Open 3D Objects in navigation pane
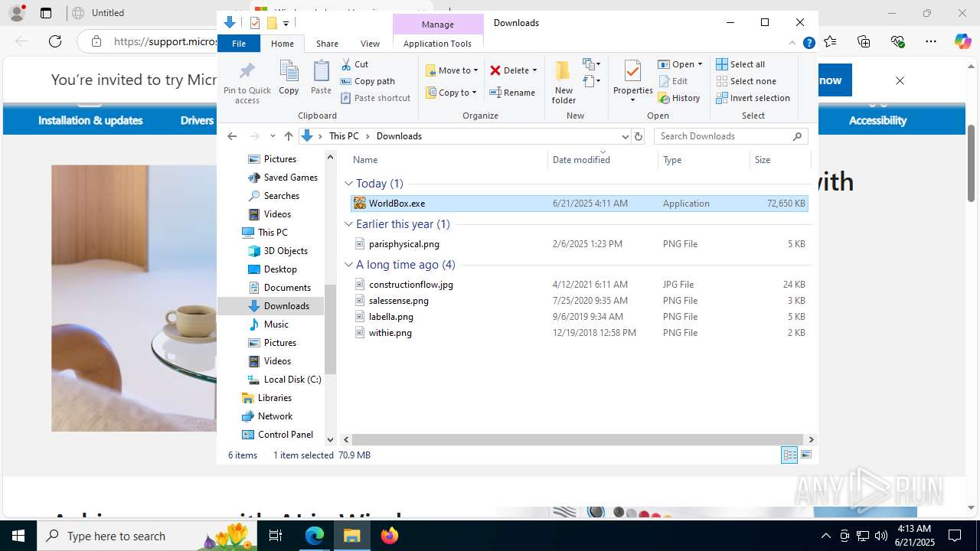The width and height of the screenshot is (980, 551). point(278,251)
